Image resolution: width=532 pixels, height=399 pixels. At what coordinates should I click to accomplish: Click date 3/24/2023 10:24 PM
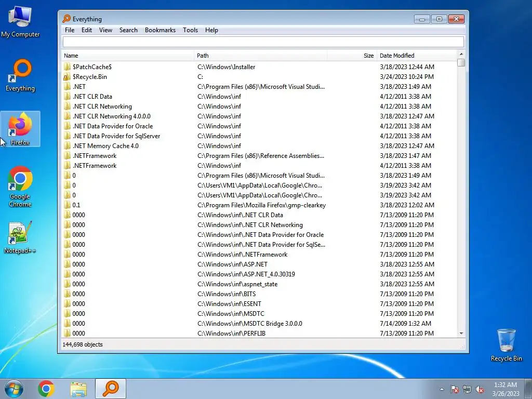tap(407, 77)
